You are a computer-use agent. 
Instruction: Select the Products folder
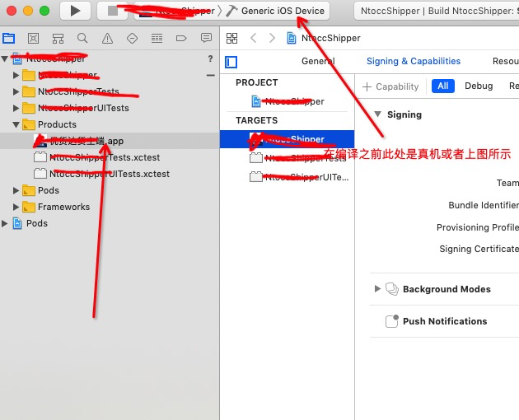(110, 124)
